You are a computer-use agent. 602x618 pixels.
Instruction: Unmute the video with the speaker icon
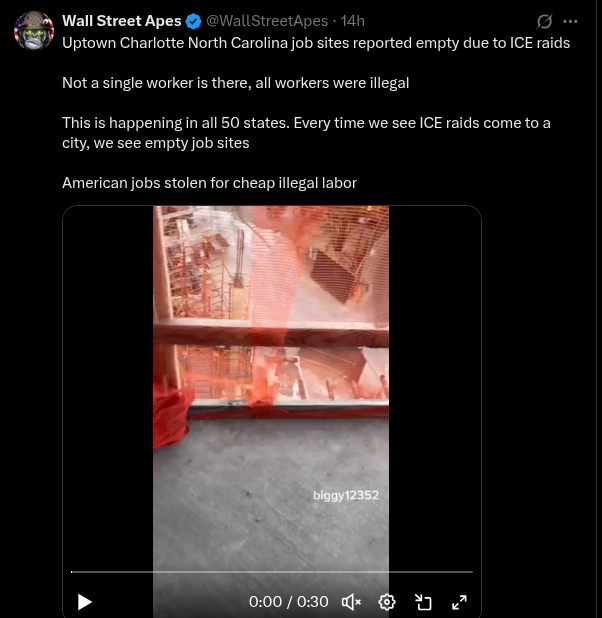(351, 602)
